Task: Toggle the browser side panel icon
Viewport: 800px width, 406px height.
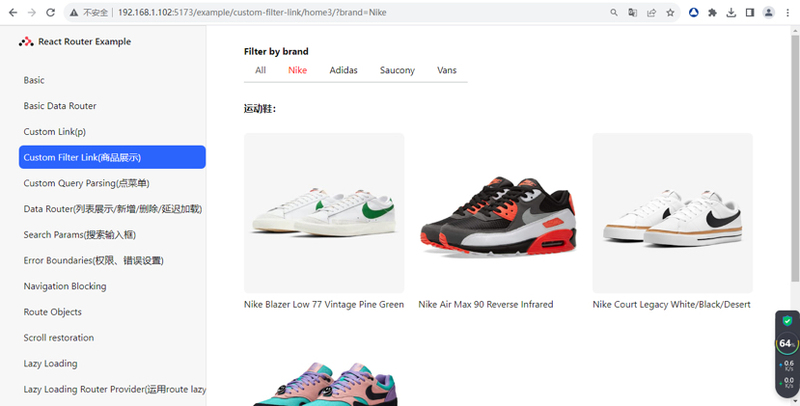Action: (750, 13)
